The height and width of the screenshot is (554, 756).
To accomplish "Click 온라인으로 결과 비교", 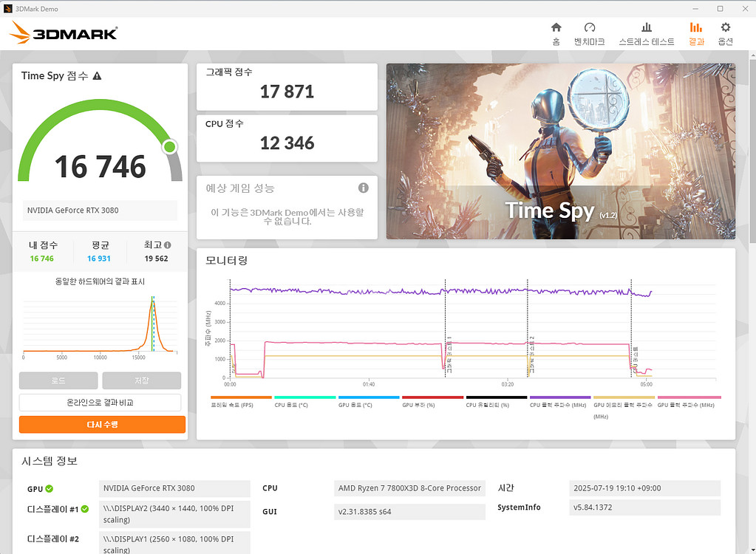I will pyautogui.click(x=101, y=402).
